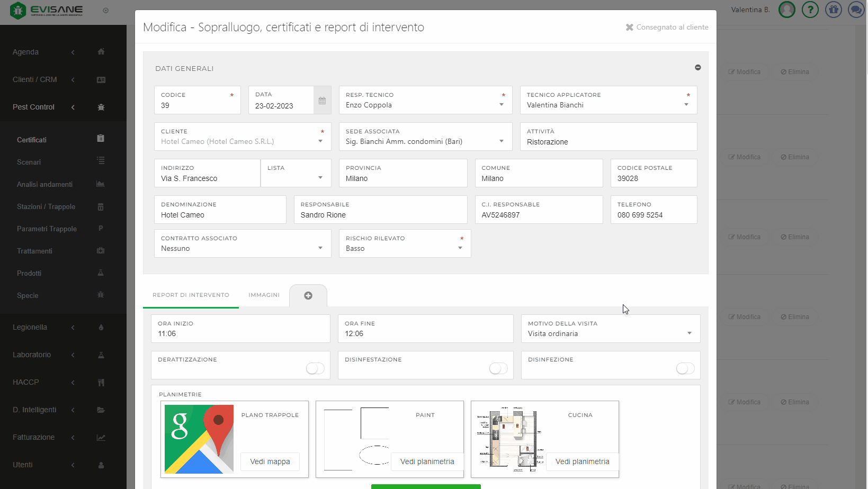The image size is (868, 489).
Task: Open the help question mark icon
Action: coord(810,10)
